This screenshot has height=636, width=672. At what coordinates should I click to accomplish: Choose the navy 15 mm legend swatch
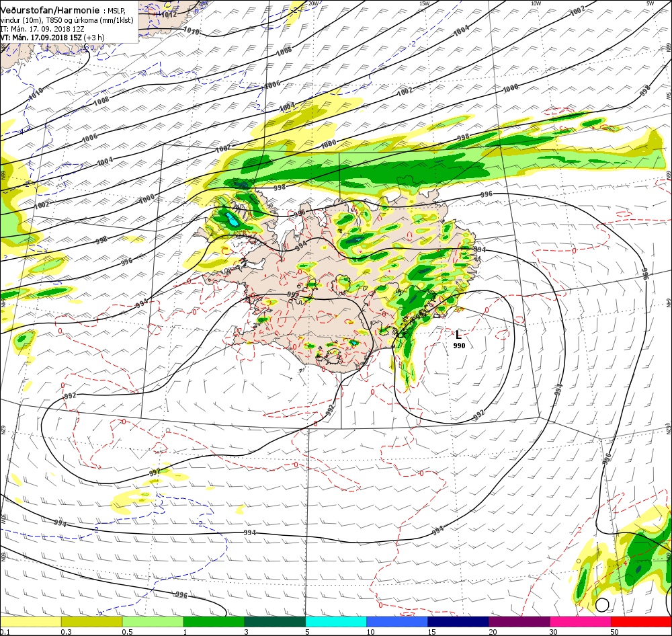coord(458,622)
